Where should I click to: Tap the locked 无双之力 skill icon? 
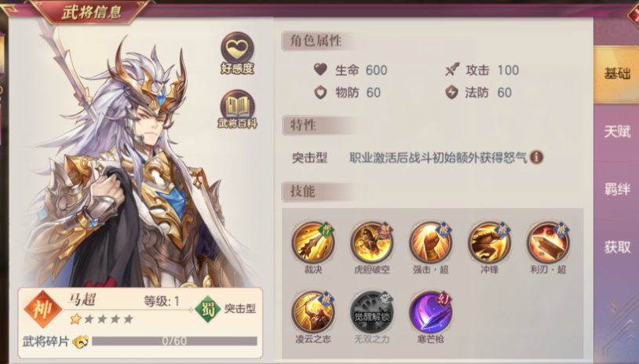[371, 313]
